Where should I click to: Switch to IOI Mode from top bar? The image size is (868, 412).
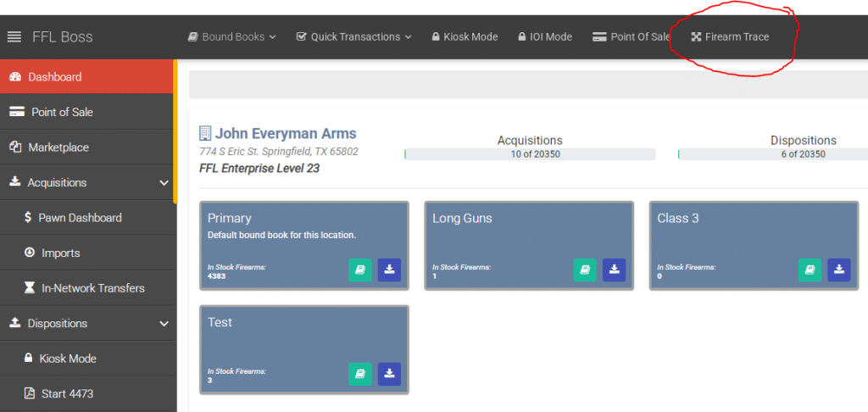[x=544, y=37]
